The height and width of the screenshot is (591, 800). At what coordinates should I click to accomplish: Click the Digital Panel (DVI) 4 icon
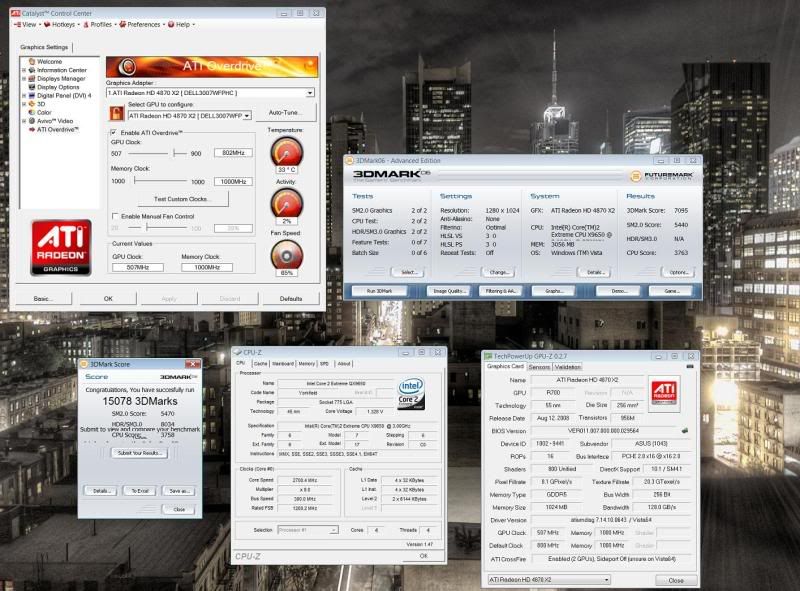32,95
